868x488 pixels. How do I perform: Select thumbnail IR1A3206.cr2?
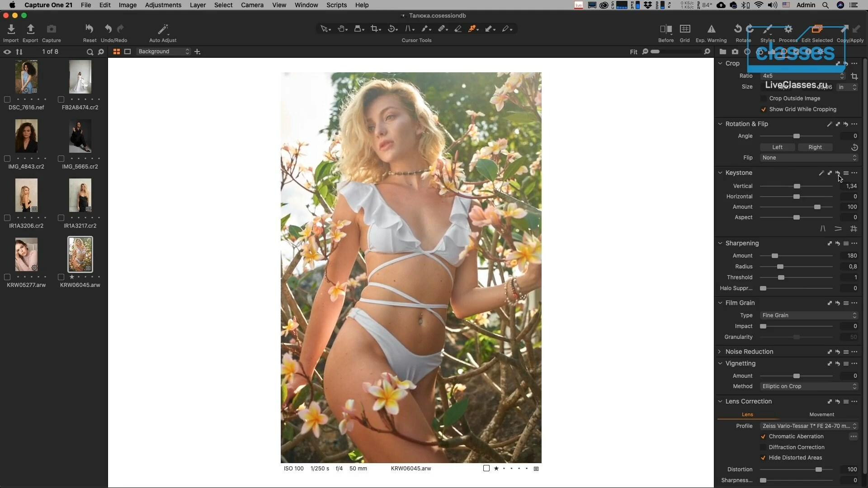click(x=26, y=195)
